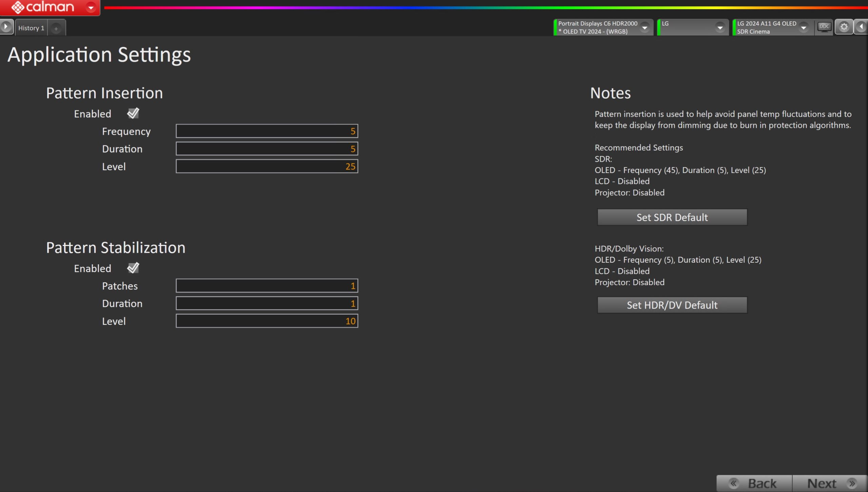
Task: Edit the Pattern Stabilization Duration field
Action: pyautogui.click(x=267, y=303)
